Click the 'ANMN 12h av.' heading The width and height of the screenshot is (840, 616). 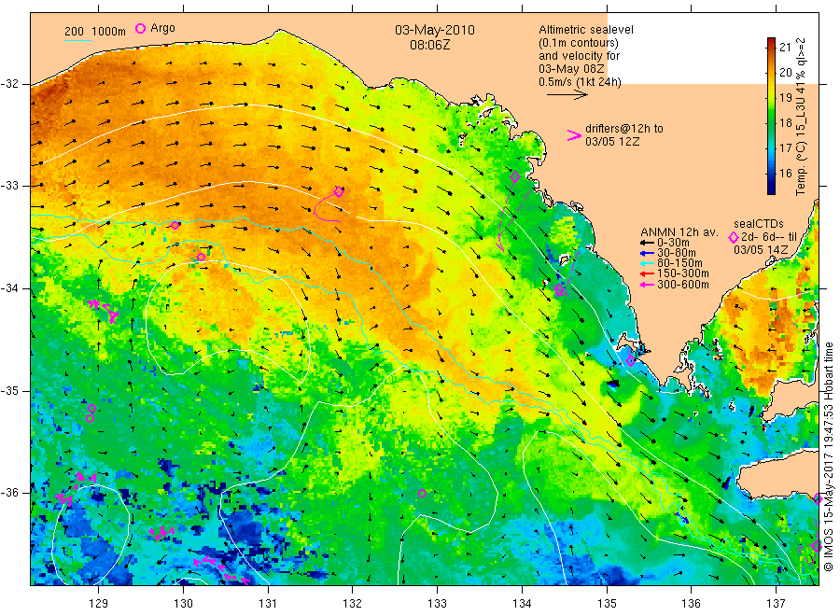[679, 232]
